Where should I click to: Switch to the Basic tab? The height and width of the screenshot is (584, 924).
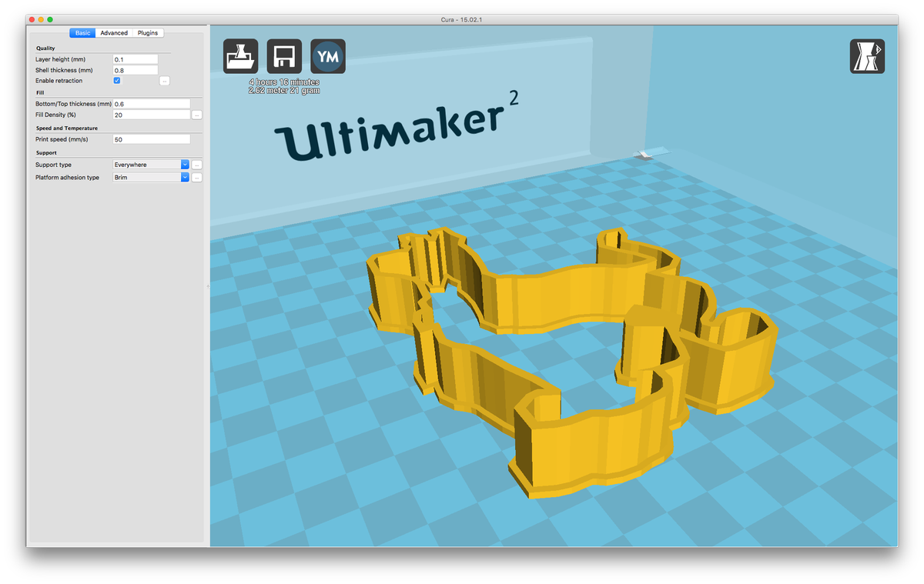click(82, 33)
